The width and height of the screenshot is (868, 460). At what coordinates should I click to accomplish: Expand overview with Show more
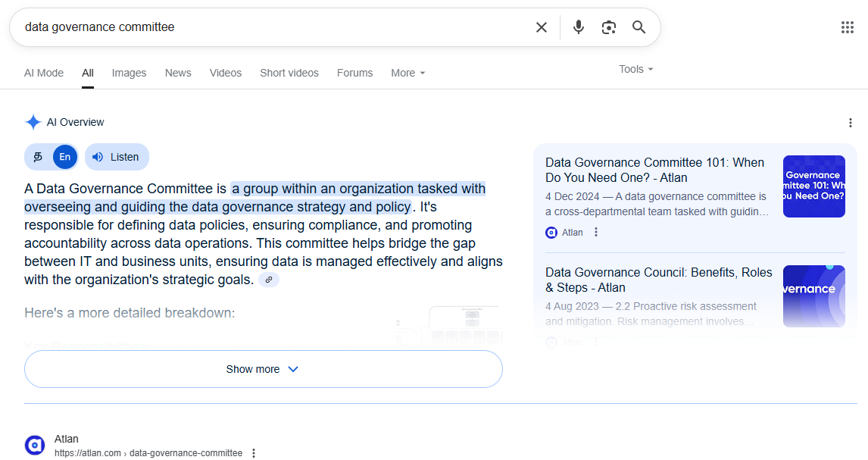(x=264, y=369)
